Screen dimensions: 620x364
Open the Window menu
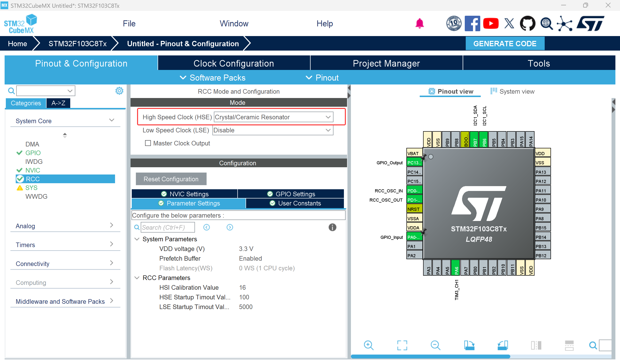(x=234, y=24)
